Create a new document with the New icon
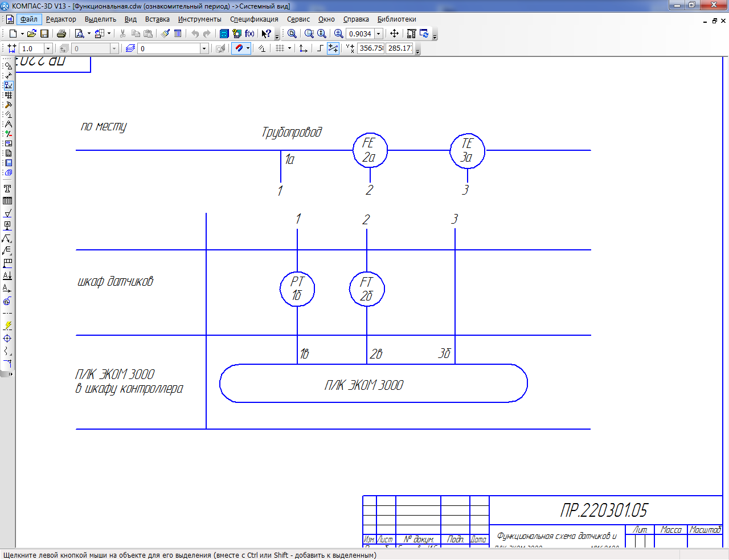Screen dimensions: 729x560 [13, 34]
